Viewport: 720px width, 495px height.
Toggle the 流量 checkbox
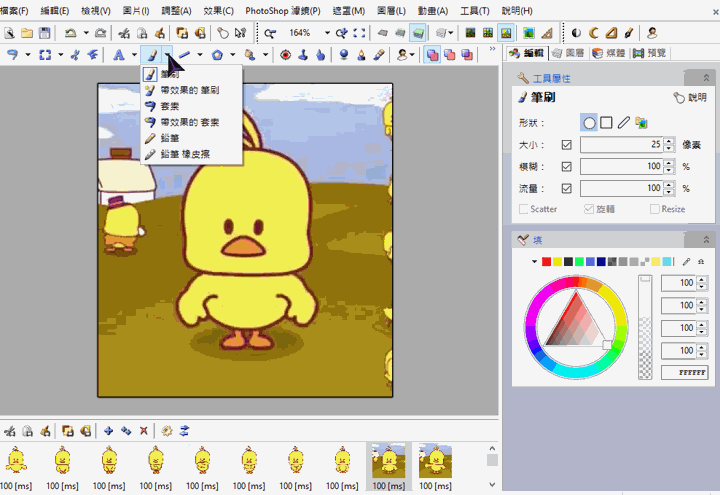point(567,188)
